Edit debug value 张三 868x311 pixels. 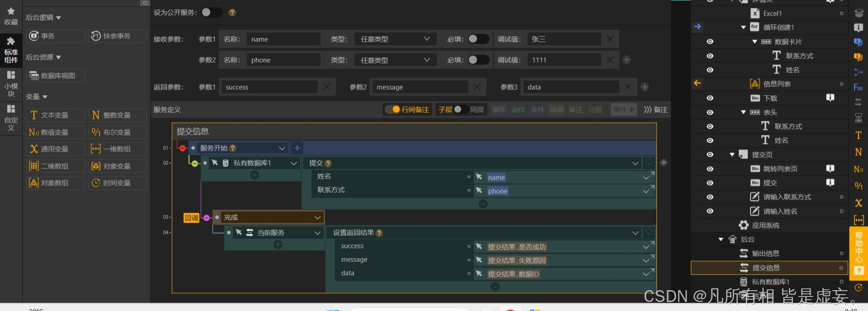pos(563,39)
